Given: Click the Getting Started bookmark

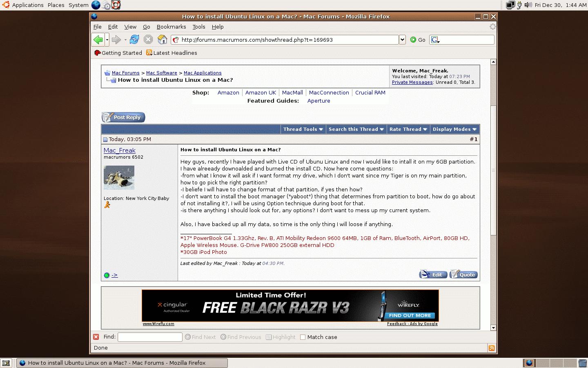Looking at the screenshot, I should 118,53.
